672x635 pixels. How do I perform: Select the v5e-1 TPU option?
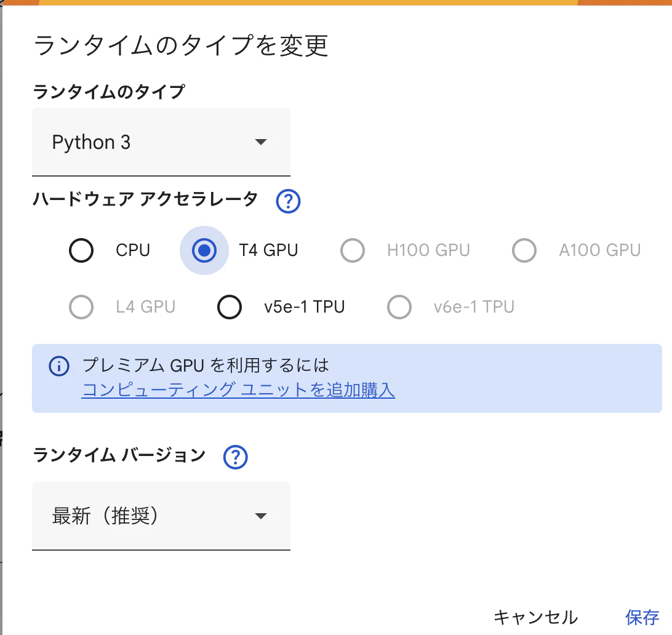229,307
